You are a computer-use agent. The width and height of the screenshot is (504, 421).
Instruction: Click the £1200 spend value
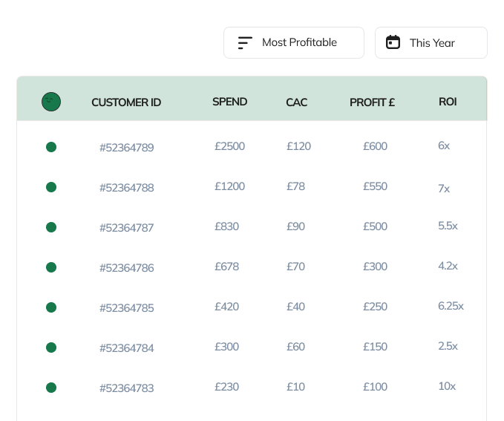click(x=230, y=186)
